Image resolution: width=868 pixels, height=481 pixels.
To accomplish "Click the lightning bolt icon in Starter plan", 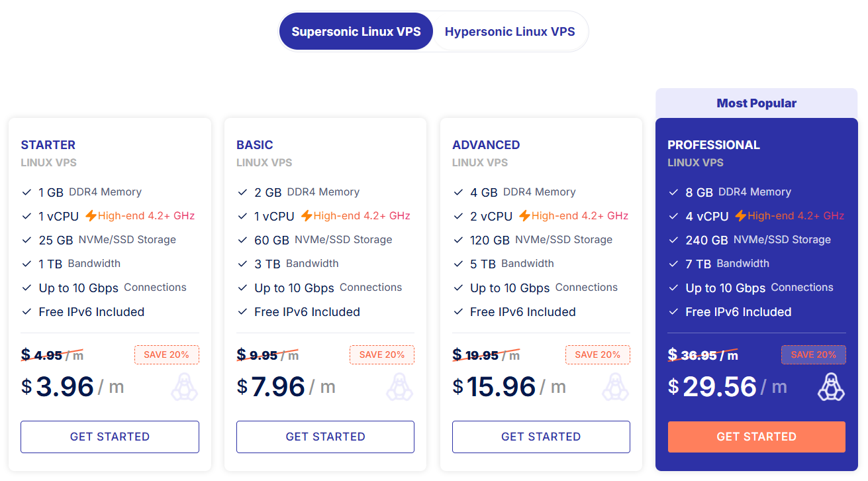I will point(91,216).
